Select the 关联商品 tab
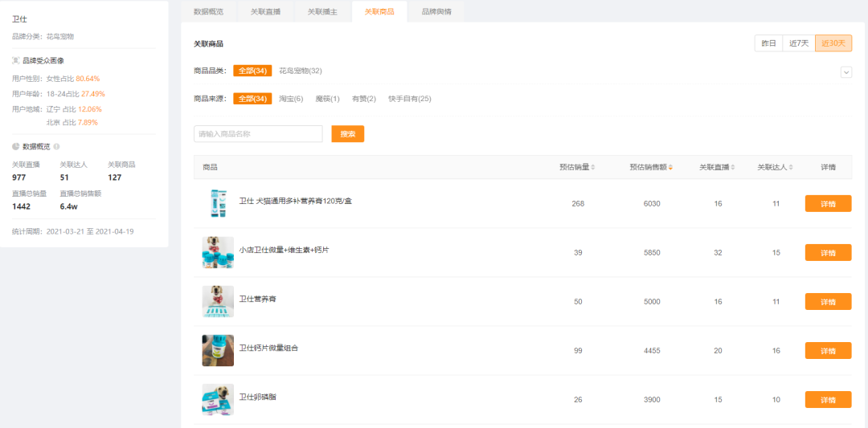 pos(379,11)
